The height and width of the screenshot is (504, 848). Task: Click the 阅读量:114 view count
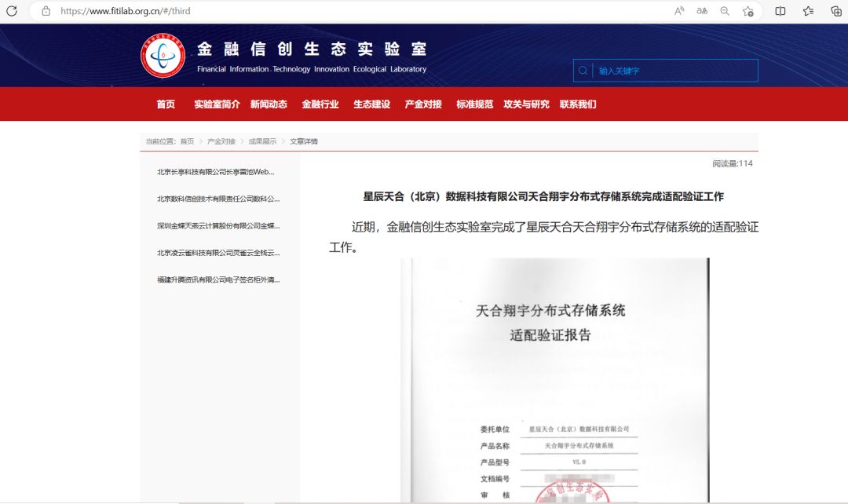[733, 164]
